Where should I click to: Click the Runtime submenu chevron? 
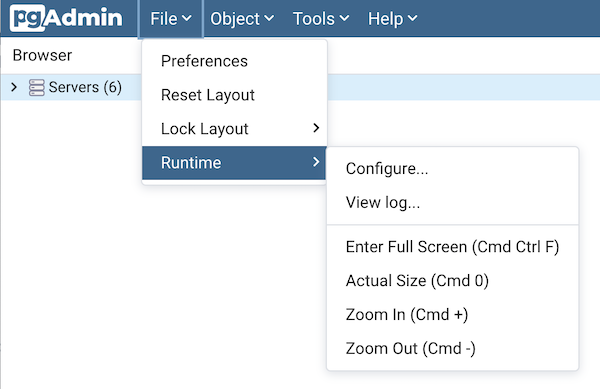point(316,162)
